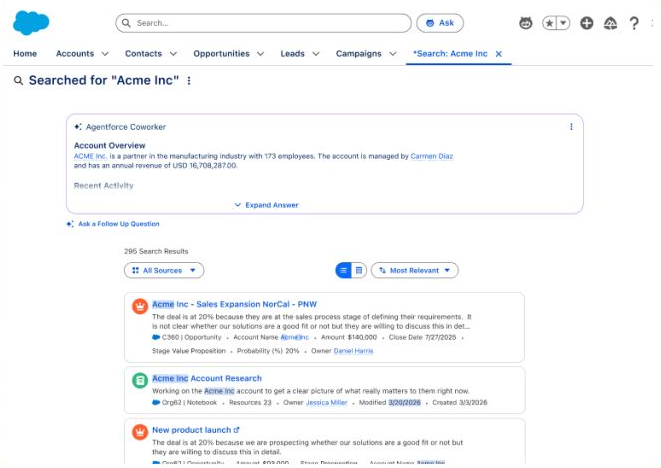Open the New product launch result
This screenshot has height=468, width=661.
click(191, 430)
